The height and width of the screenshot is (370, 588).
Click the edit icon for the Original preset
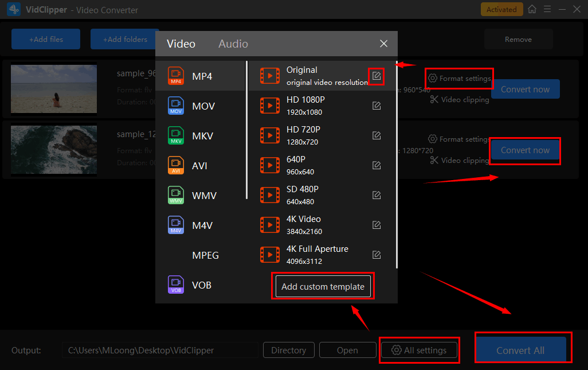tap(377, 76)
